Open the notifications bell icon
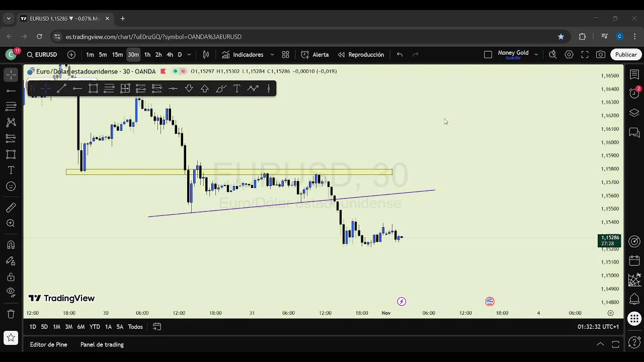Viewport: 644px width, 362px height. pos(634,299)
